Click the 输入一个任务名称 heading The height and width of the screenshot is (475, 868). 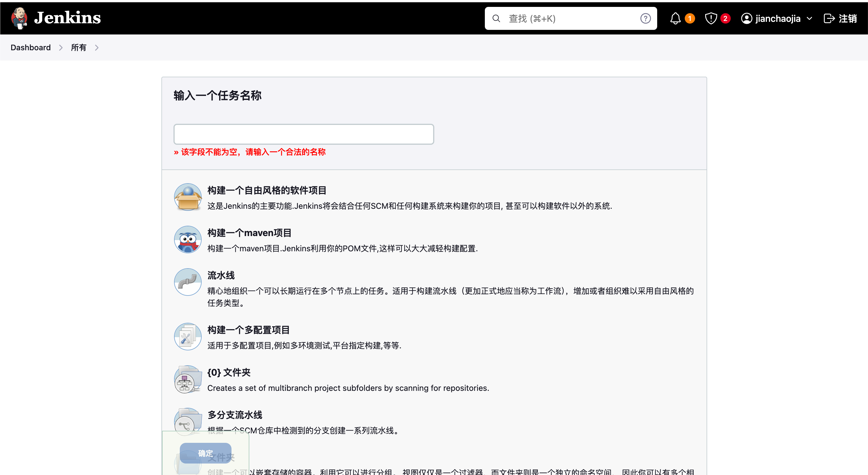(x=217, y=95)
